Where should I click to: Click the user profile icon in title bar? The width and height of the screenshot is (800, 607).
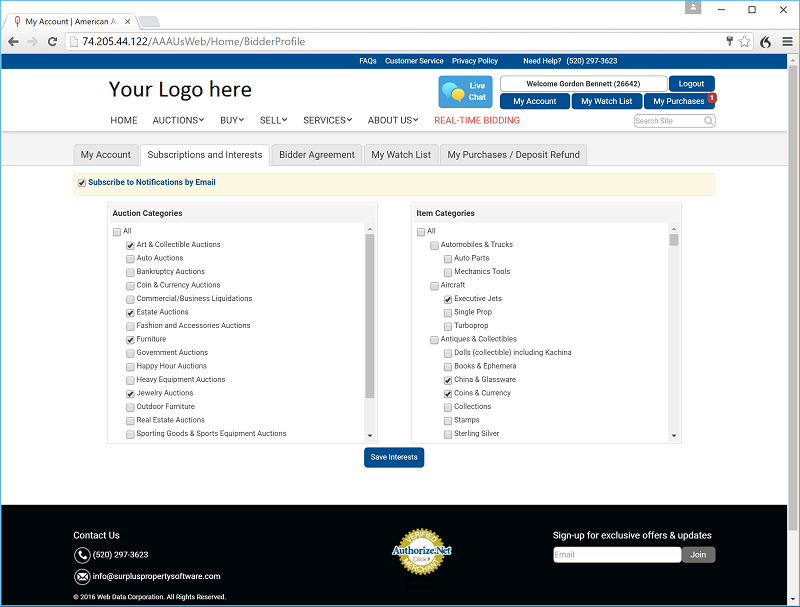[x=693, y=7]
